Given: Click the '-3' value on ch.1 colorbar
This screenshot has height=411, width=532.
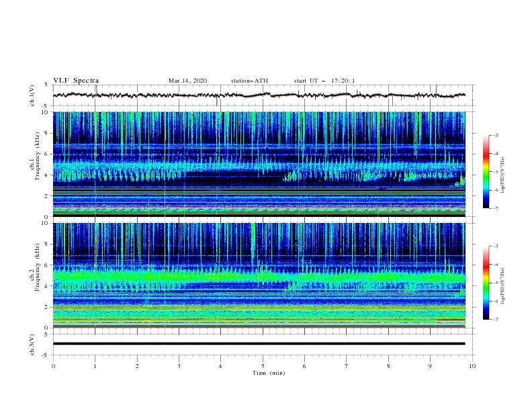Looking at the screenshot, I should click(495, 135).
